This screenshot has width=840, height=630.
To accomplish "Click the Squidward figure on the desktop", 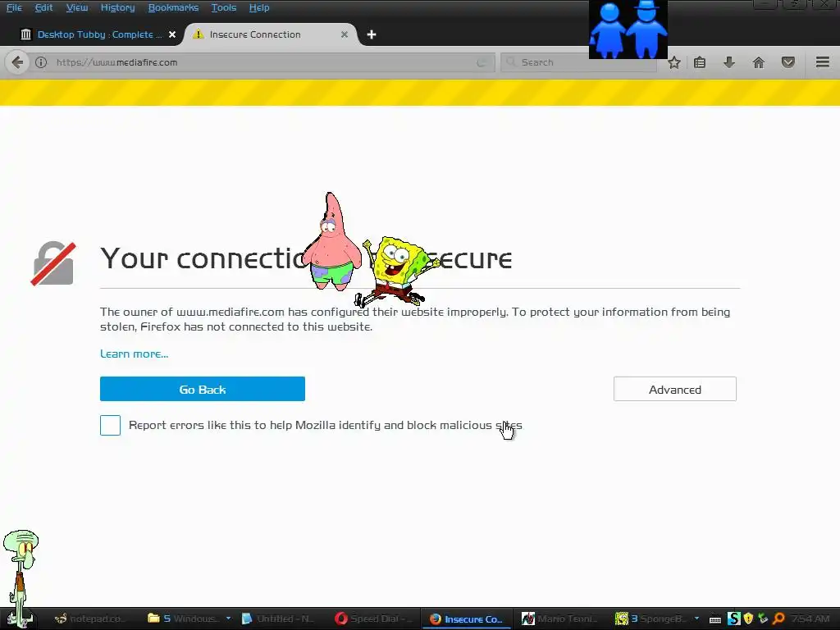I will [21, 577].
